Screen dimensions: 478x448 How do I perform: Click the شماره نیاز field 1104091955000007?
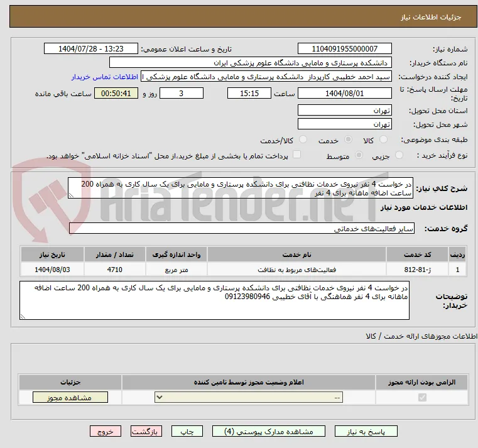[x=344, y=49]
